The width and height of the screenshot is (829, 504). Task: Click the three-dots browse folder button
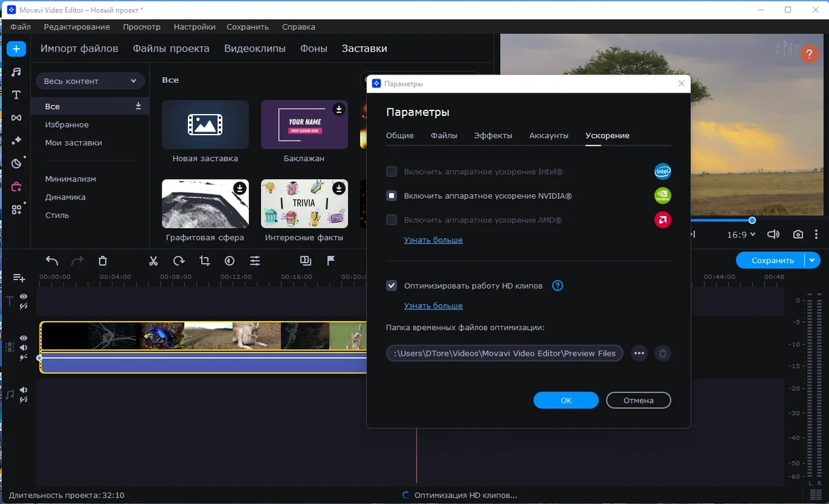point(639,353)
